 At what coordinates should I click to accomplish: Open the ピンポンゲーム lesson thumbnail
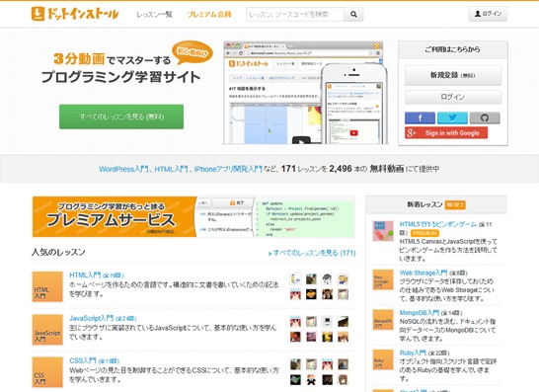pos(383,231)
